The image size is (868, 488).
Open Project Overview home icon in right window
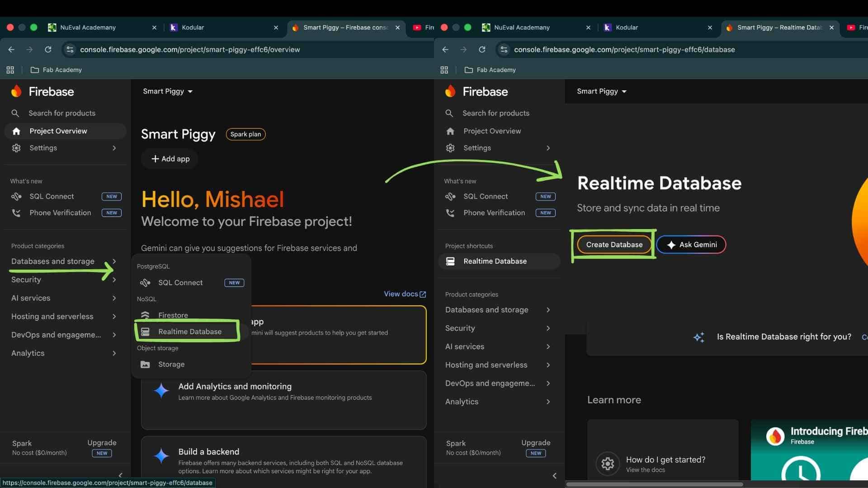(x=450, y=131)
